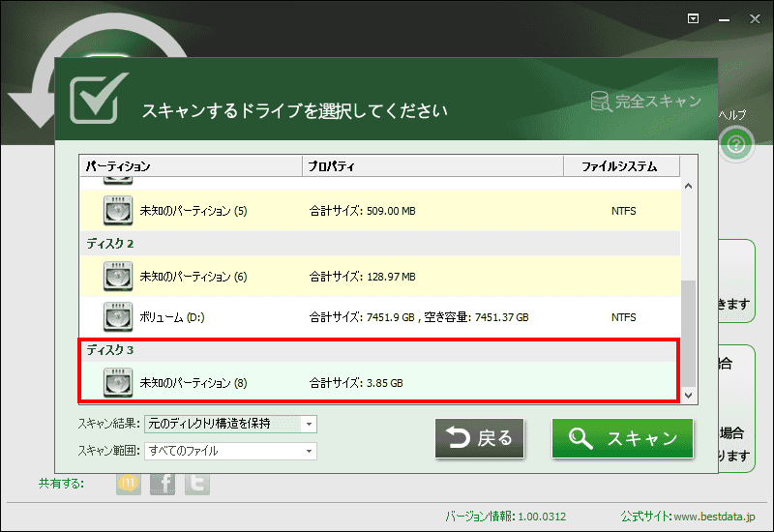Minimize the application window

coord(724,19)
